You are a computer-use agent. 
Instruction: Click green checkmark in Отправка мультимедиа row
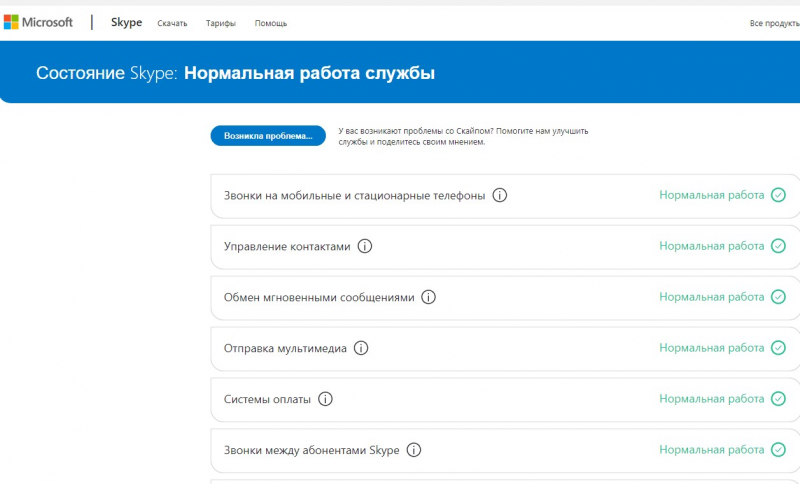point(778,348)
